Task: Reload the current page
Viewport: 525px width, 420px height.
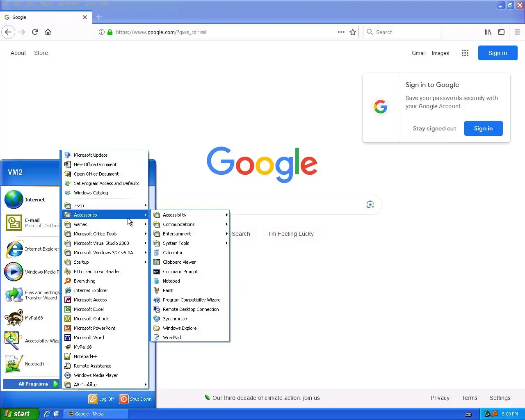Action: click(35, 32)
